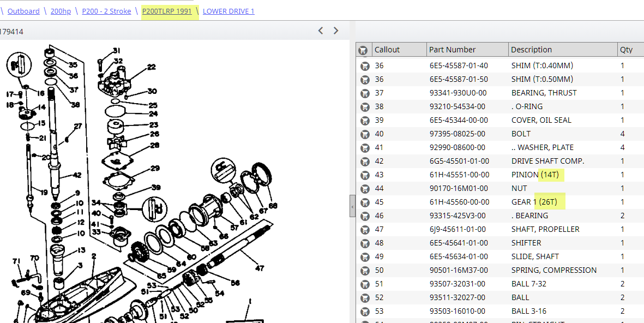Add DRIVE SHAFT COMP. to cart

click(x=365, y=161)
